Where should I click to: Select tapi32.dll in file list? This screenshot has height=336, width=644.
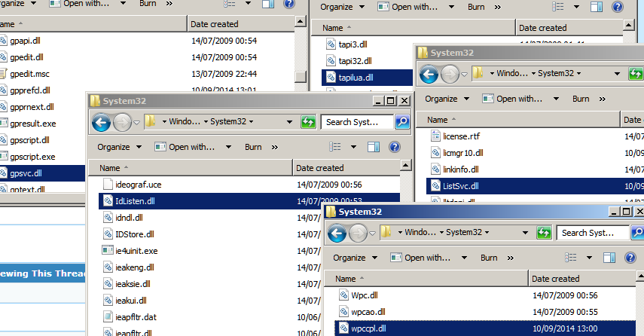point(355,61)
